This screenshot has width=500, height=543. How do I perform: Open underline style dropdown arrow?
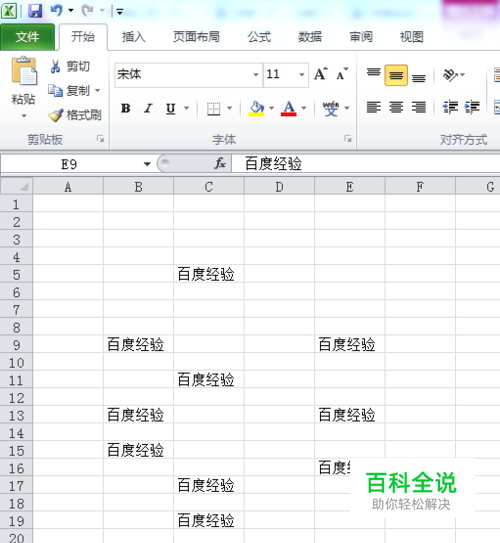tap(187, 108)
